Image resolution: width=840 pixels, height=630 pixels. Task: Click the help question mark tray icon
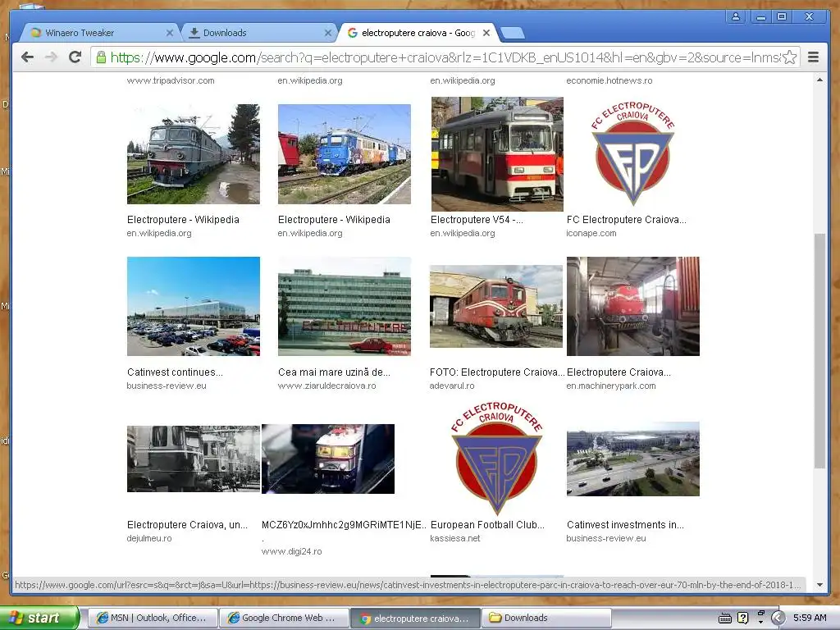point(743,619)
